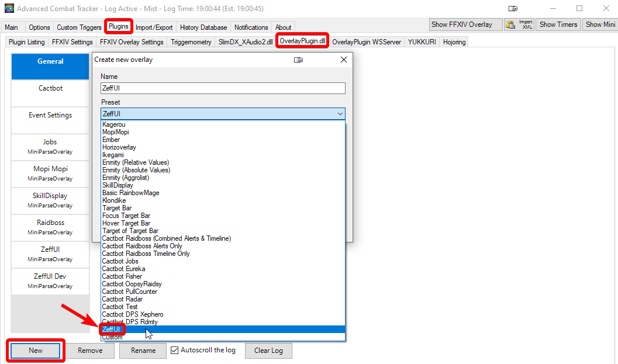Select Jobs MiniParseOverlay entry
This screenshot has width=618, height=364.
[x=50, y=147]
